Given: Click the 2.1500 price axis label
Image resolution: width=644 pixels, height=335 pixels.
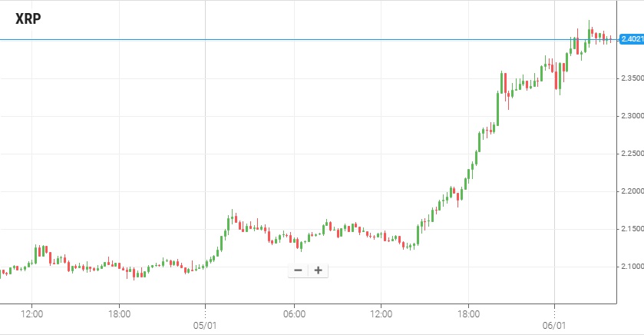Looking at the screenshot, I should [631, 229].
